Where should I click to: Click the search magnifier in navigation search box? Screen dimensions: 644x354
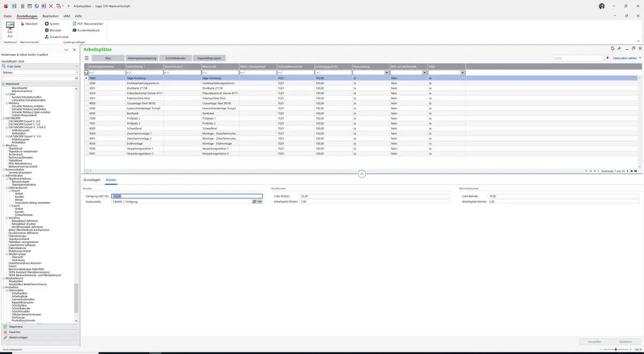coord(77,78)
